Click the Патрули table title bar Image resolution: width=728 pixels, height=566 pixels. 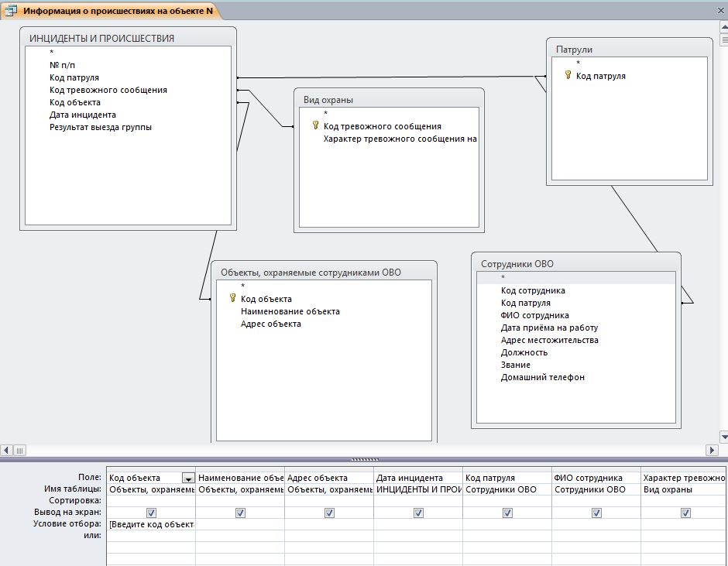coord(629,50)
